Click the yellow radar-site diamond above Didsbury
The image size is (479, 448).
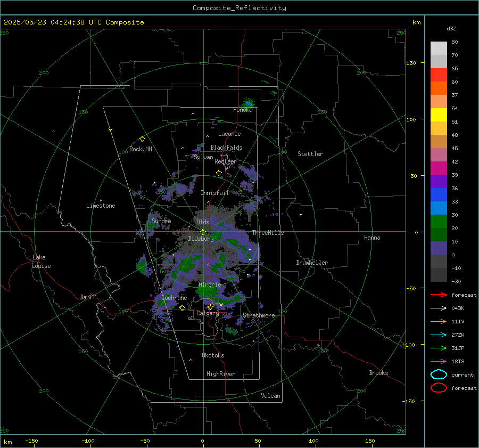pyautogui.click(x=203, y=232)
